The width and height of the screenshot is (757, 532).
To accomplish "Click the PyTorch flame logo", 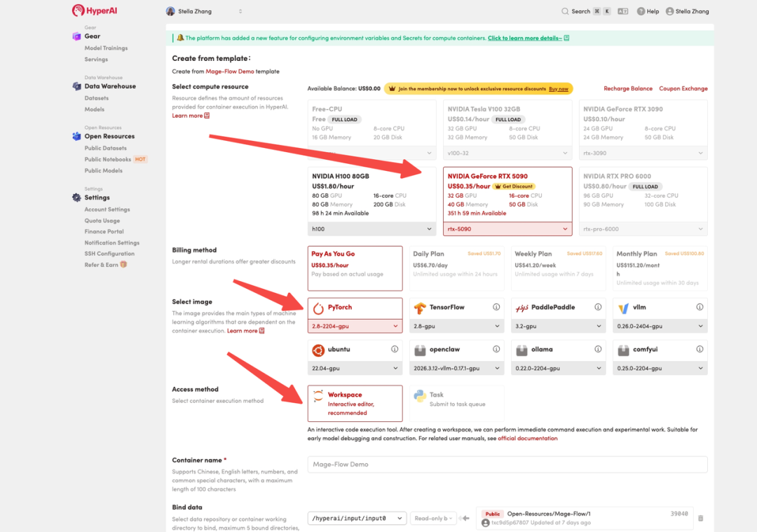I will (x=318, y=308).
